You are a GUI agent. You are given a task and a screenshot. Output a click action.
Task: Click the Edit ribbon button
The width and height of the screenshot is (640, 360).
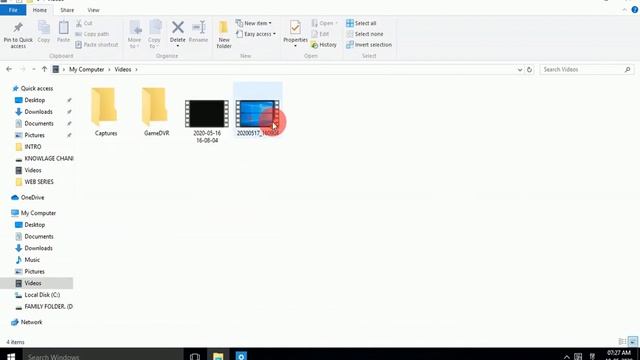pos(320,34)
